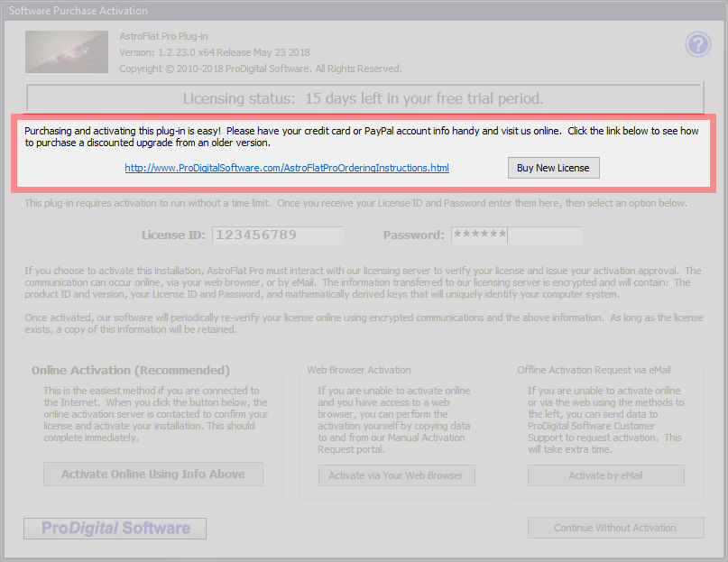Click the ProDigital Software logo button
728x562 pixels.
tap(115, 529)
